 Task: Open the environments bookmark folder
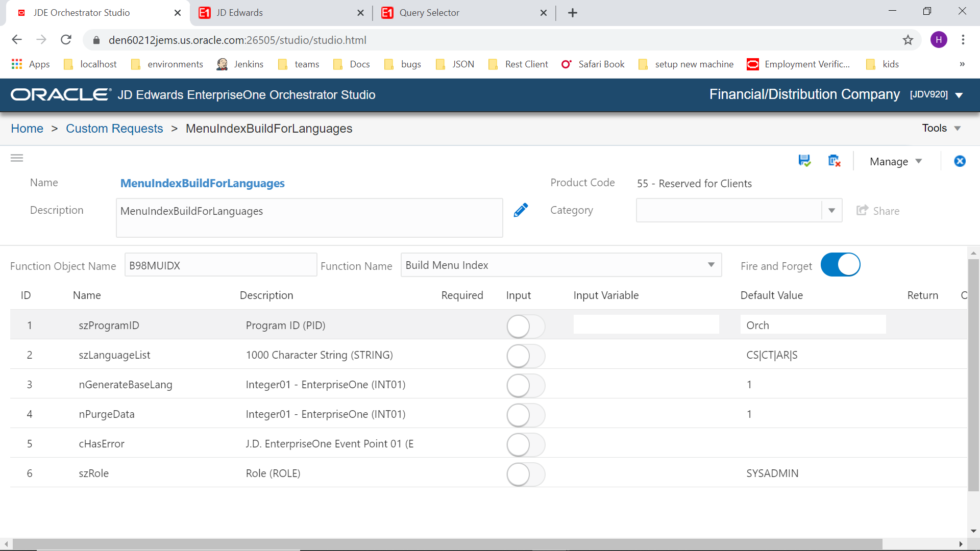coord(167,64)
